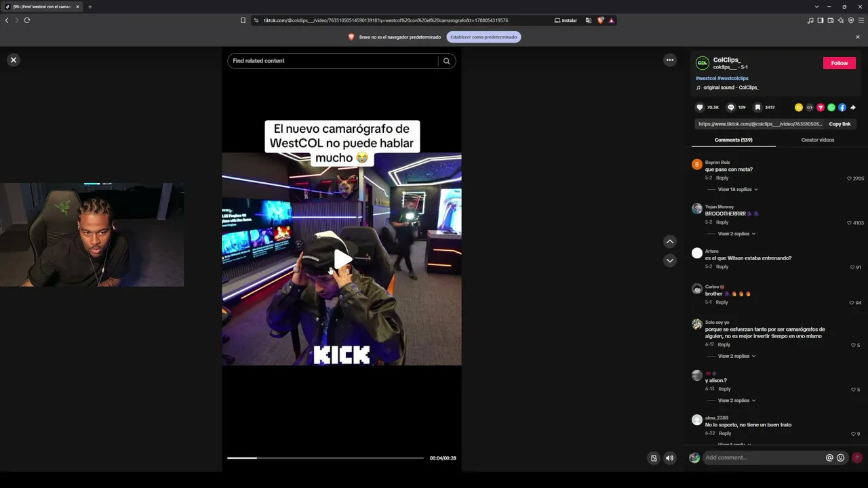Click the ColClips_ profile avatar
Screen dimensions: 868x488
[x=703, y=63]
